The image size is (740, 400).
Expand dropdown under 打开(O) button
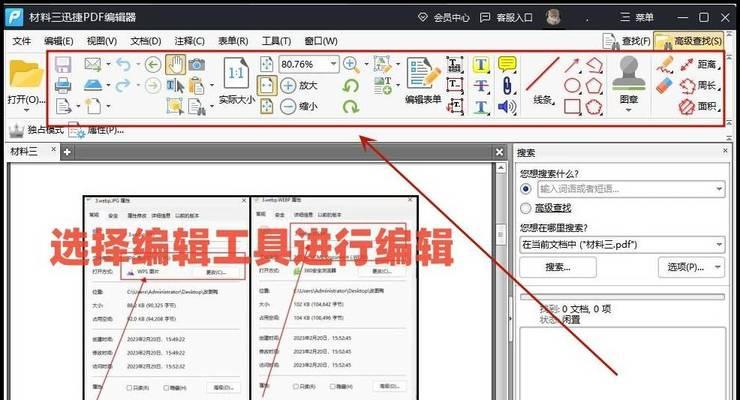(26, 110)
